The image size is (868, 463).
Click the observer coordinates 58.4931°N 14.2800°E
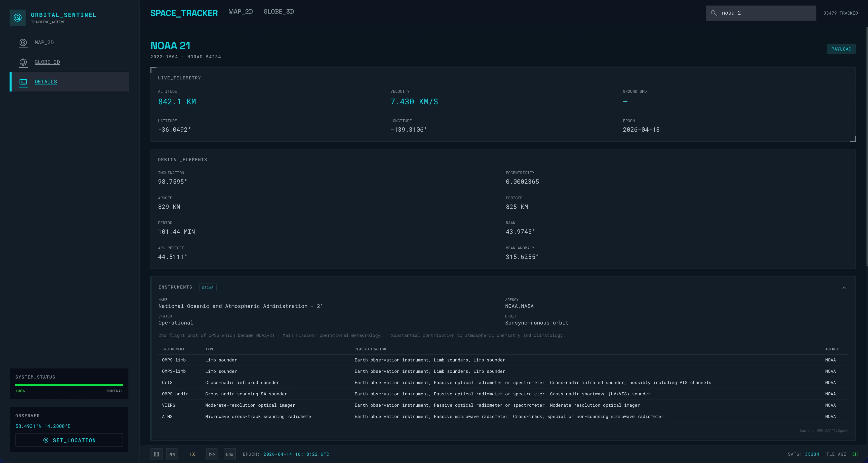coord(43,426)
